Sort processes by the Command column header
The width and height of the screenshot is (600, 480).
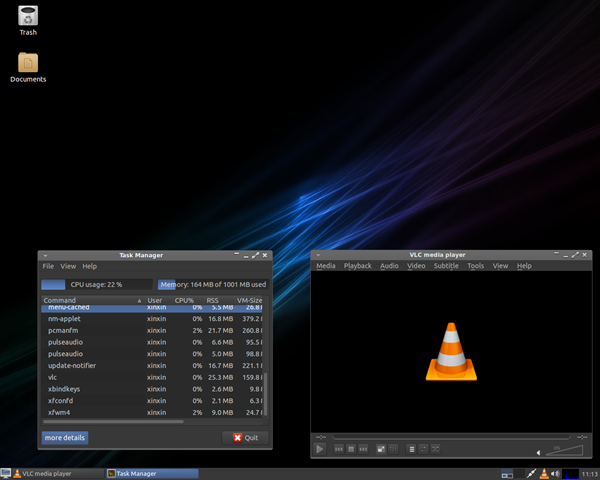pos(60,300)
